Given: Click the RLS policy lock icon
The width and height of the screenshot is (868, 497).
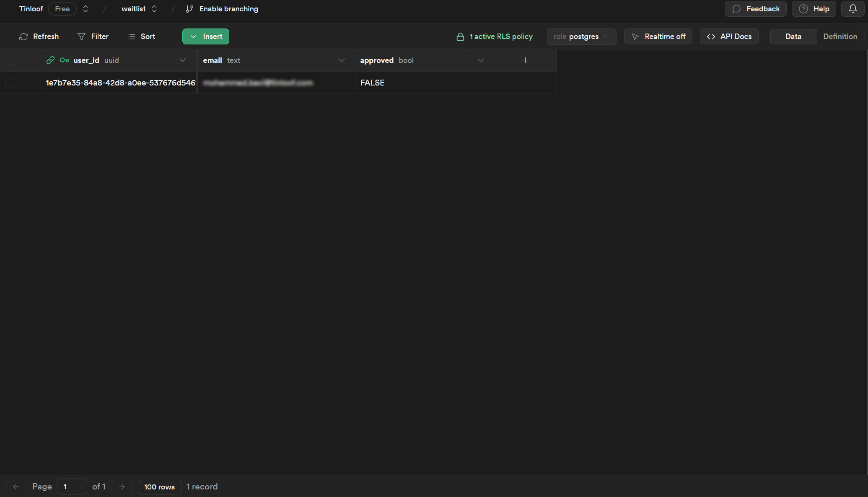Looking at the screenshot, I should (x=460, y=37).
